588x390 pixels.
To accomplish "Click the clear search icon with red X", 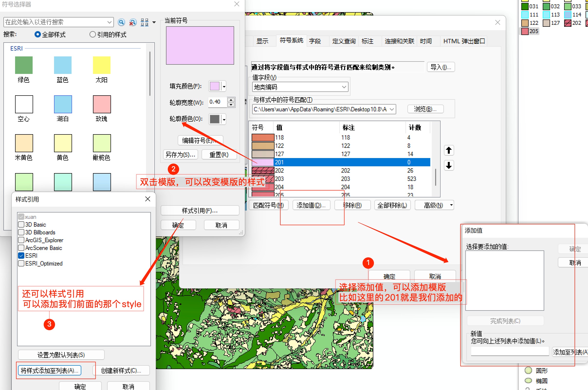I will coord(133,22).
